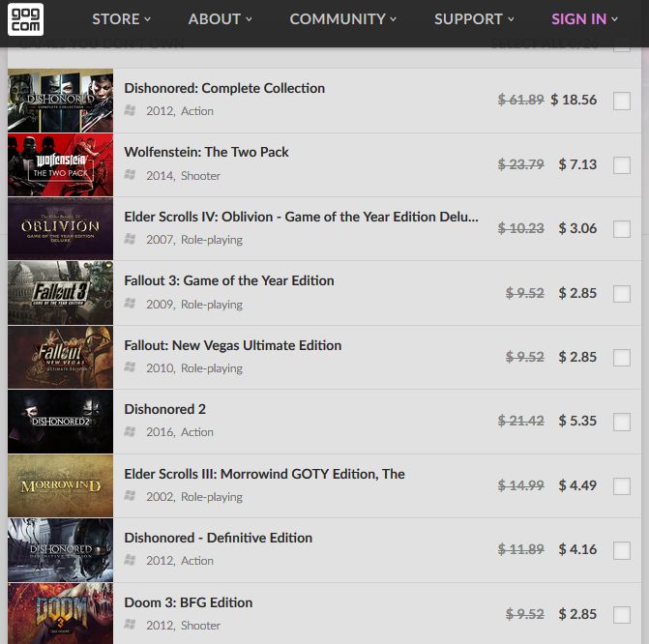Open Dishonored Definitive Edition cover thumbnail
This screenshot has height=644, width=649.
60,550
